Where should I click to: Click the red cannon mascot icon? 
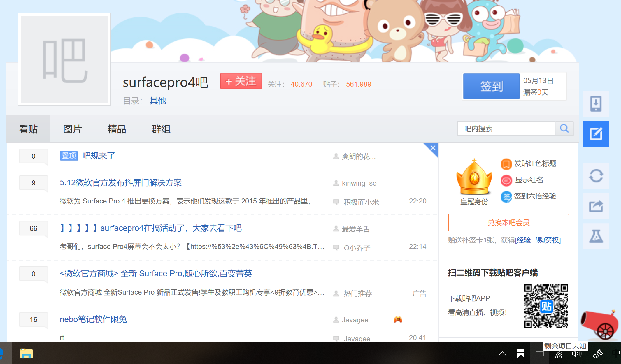coord(600,325)
